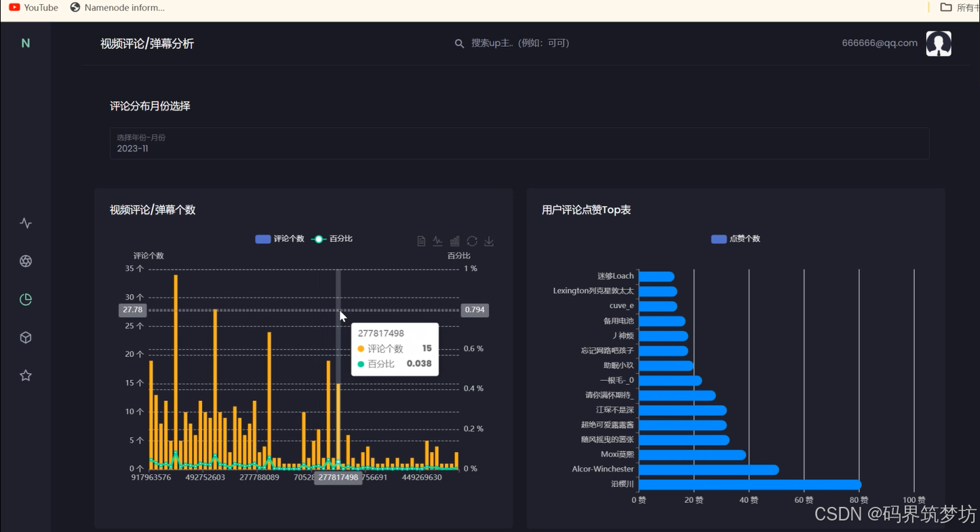
Task: Click the 视频评论/弹幕分析 page title
Action: tap(147, 43)
